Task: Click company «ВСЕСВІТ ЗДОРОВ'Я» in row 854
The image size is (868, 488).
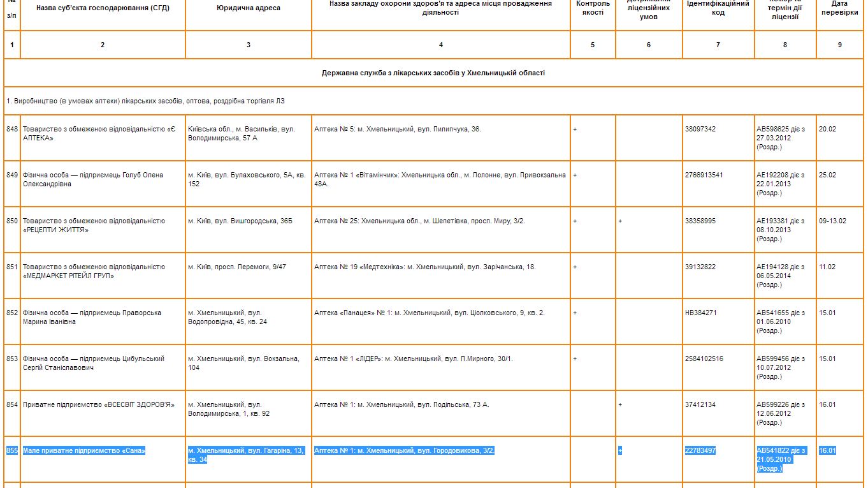Action: 98,404
